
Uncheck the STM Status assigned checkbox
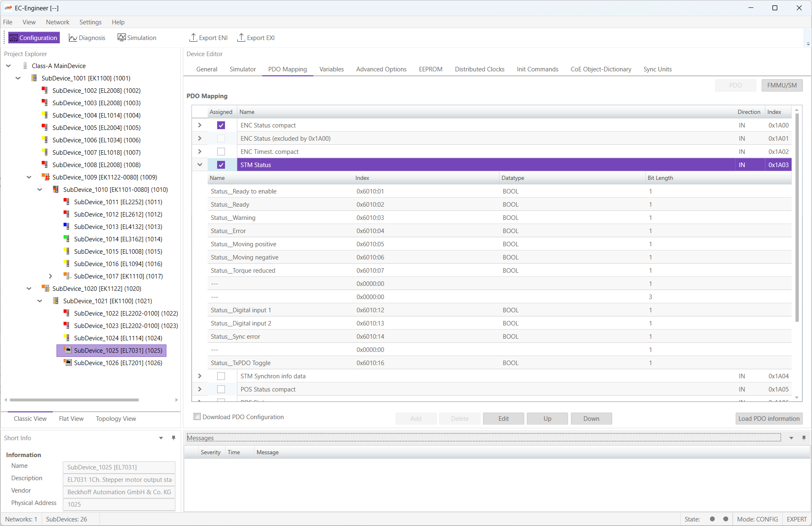pos(221,165)
